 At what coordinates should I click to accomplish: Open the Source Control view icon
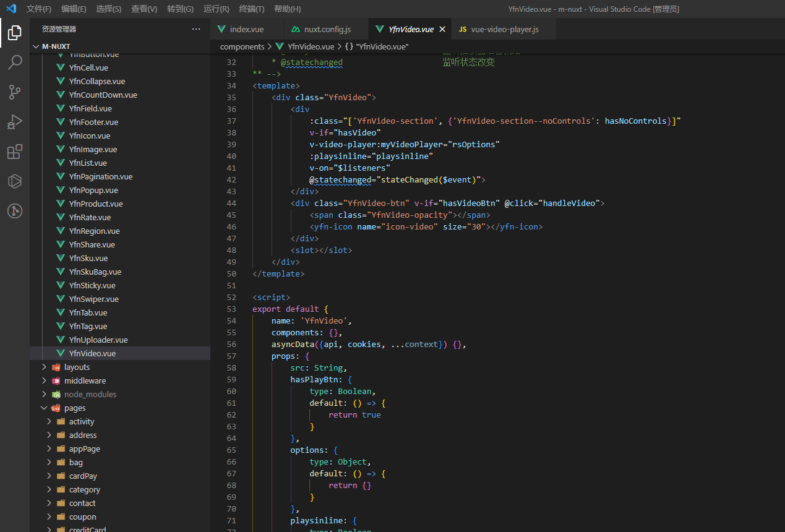[x=15, y=92]
